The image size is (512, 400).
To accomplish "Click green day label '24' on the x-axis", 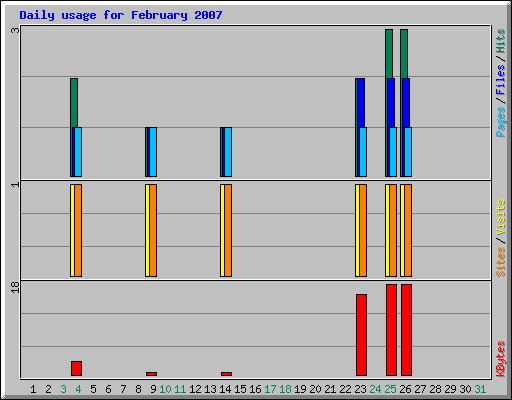I will coord(375,389).
